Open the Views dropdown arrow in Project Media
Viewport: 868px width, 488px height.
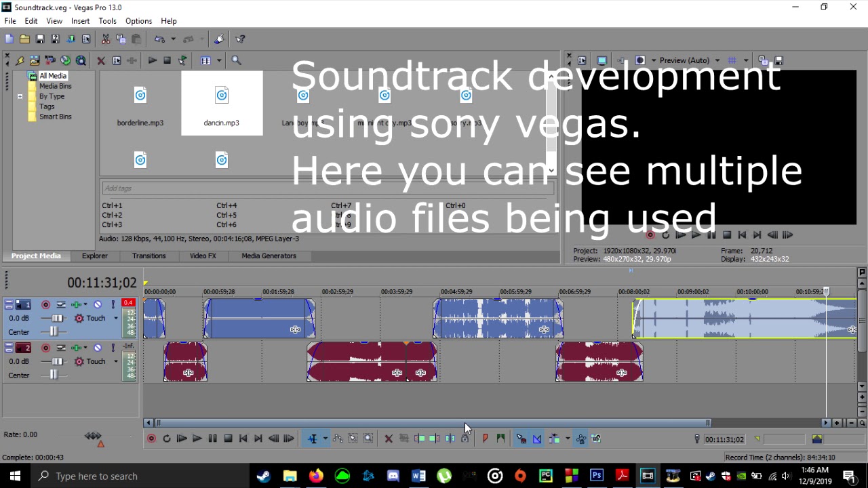click(x=218, y=60)
